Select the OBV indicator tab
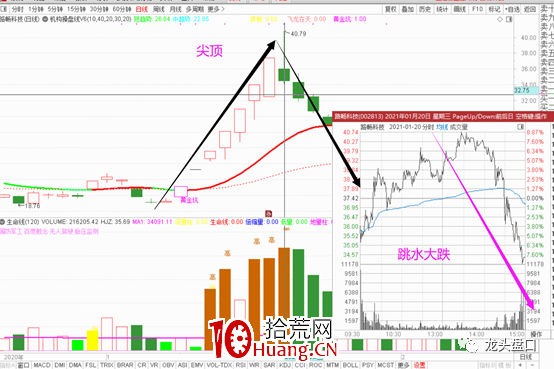This screenshot has height=369, width=554. point(168,365)
